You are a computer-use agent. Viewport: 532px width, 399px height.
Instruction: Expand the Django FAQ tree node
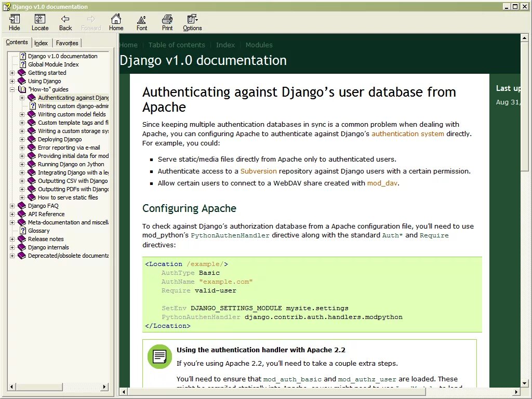coord(12,206)
